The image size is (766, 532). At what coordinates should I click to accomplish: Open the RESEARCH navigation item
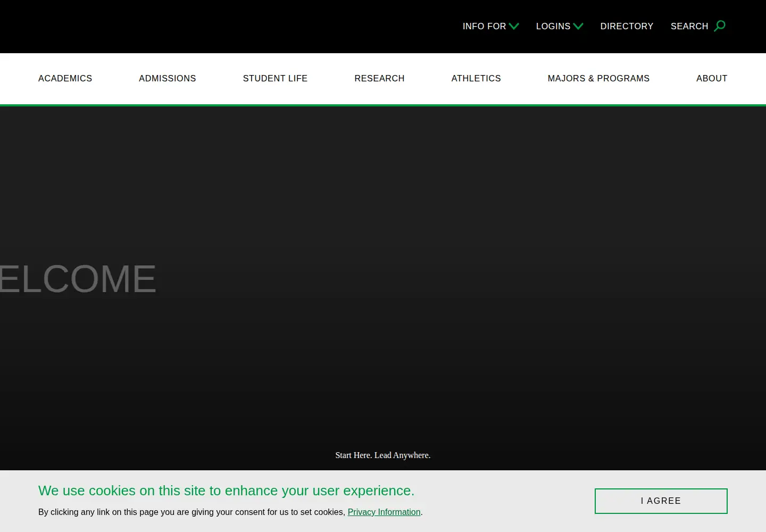click(379, 78)
